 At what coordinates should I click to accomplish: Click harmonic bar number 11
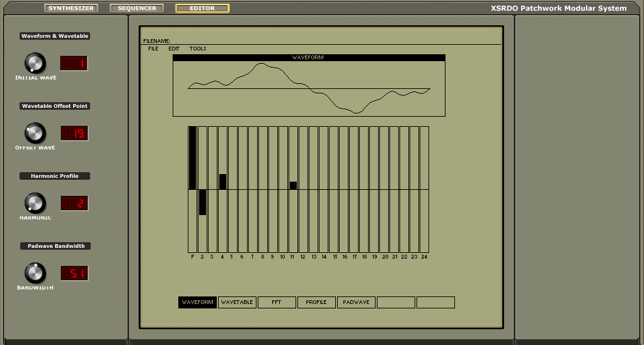pyautogui.click(x=294, y=189)
